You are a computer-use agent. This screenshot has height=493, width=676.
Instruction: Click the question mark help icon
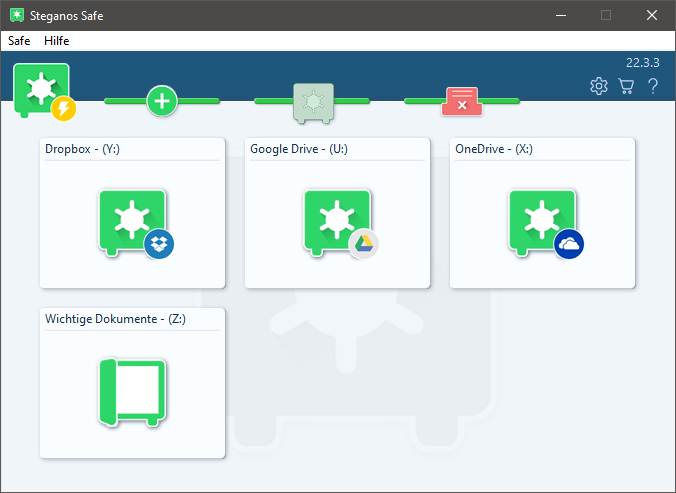(653, 86)
